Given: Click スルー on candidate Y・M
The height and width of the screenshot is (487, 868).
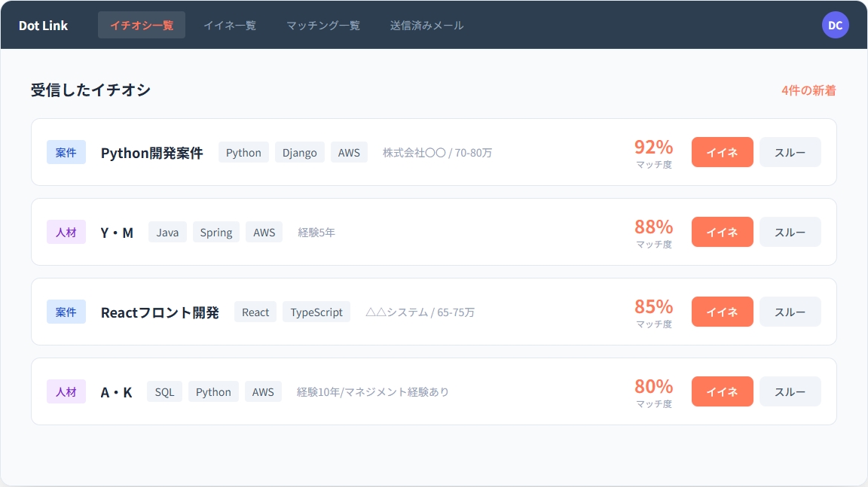Looking at the screenshot, I should [789, 232].
